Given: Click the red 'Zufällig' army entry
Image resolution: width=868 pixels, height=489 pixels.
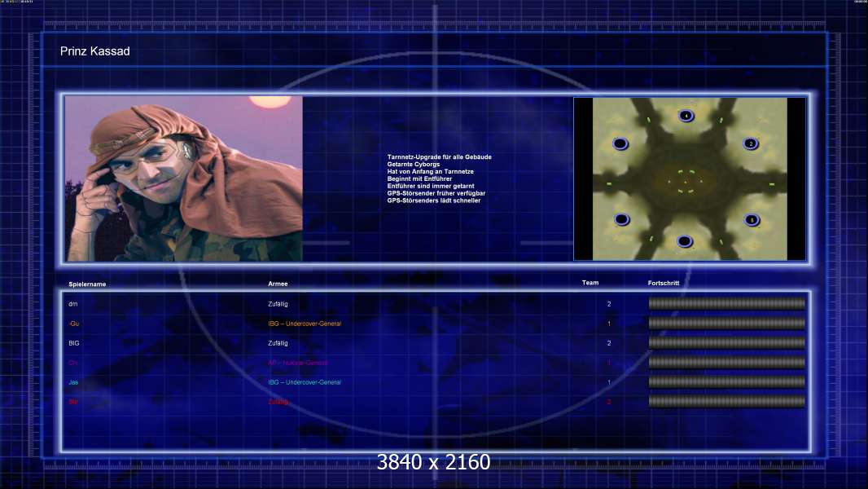Looking at the screenshot, I should (278, 402).
